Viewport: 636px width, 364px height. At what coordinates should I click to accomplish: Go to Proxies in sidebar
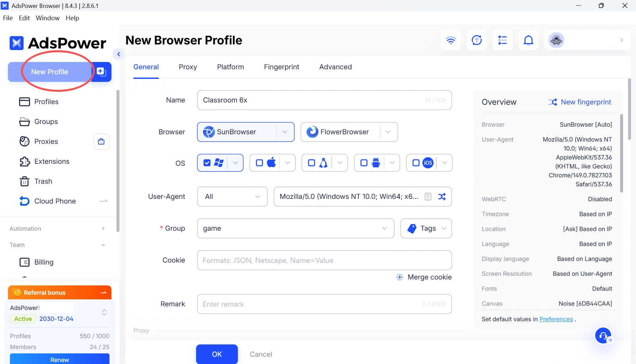click(46, 142)
